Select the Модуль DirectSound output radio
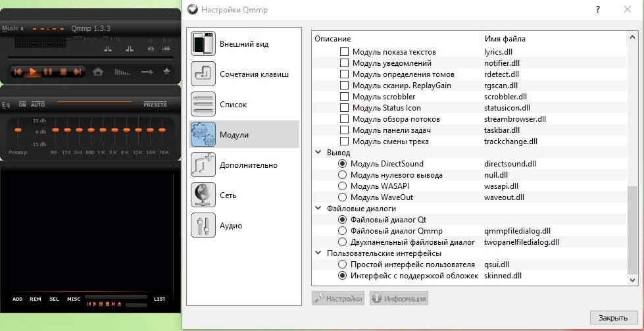This screenshot has width=644, height=331. 342,163
